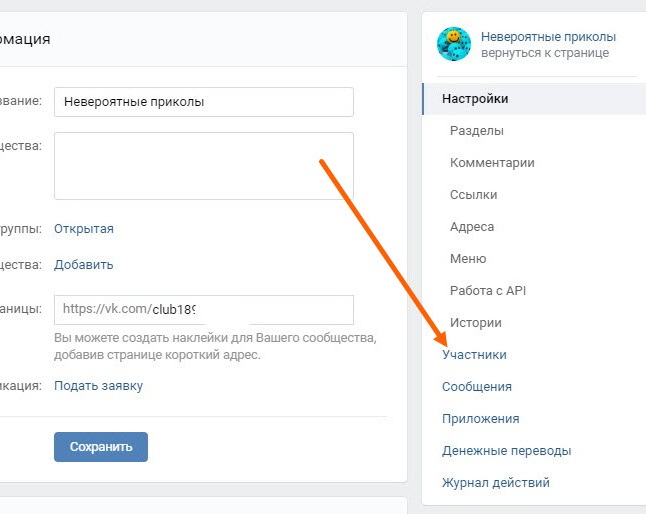Open the Разделы settings section

click(x=477, y=131)
